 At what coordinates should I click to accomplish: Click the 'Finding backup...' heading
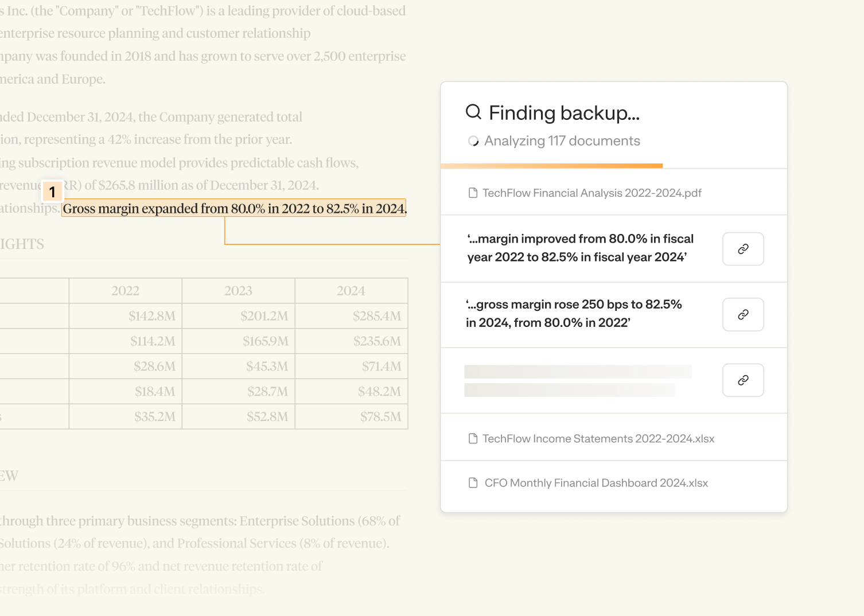click(564, 113)
